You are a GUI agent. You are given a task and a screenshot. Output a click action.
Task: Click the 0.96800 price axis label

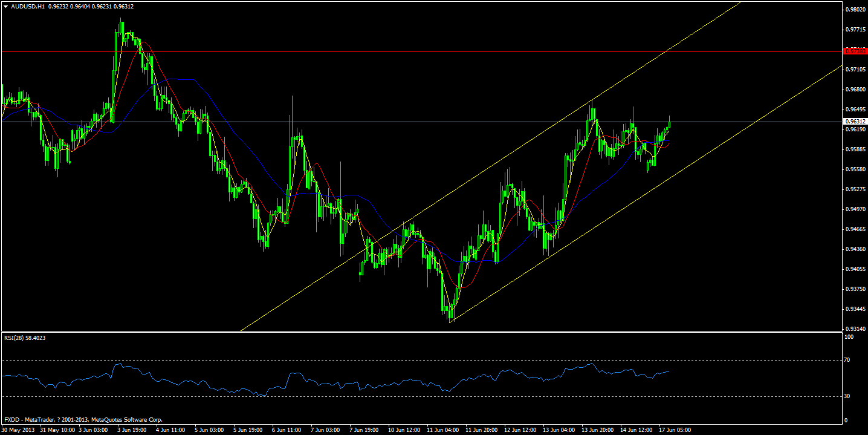[855, 90]
